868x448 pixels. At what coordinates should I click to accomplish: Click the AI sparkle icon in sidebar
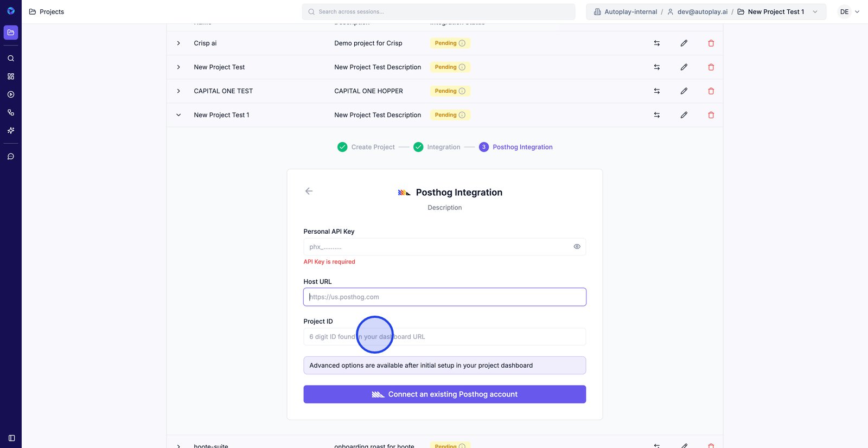pos(11,131)
